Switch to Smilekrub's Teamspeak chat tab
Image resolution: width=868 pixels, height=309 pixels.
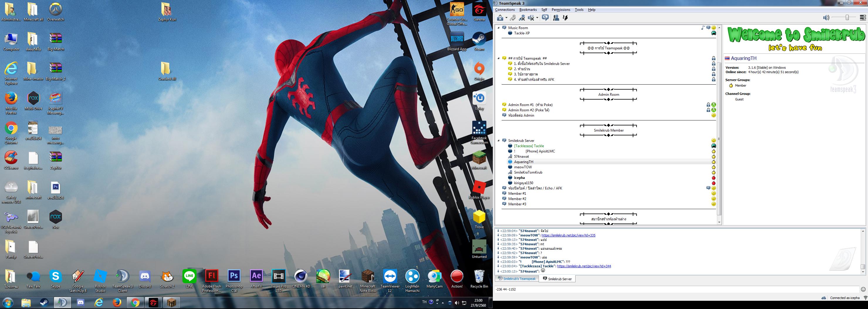pyautogui.click(x=517, y=279)
